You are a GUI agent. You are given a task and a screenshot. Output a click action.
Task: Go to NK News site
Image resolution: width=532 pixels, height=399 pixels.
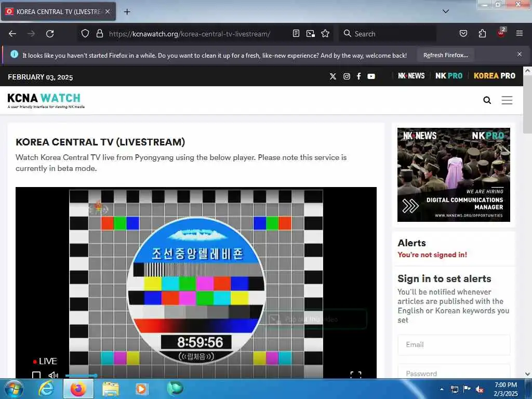411,76
